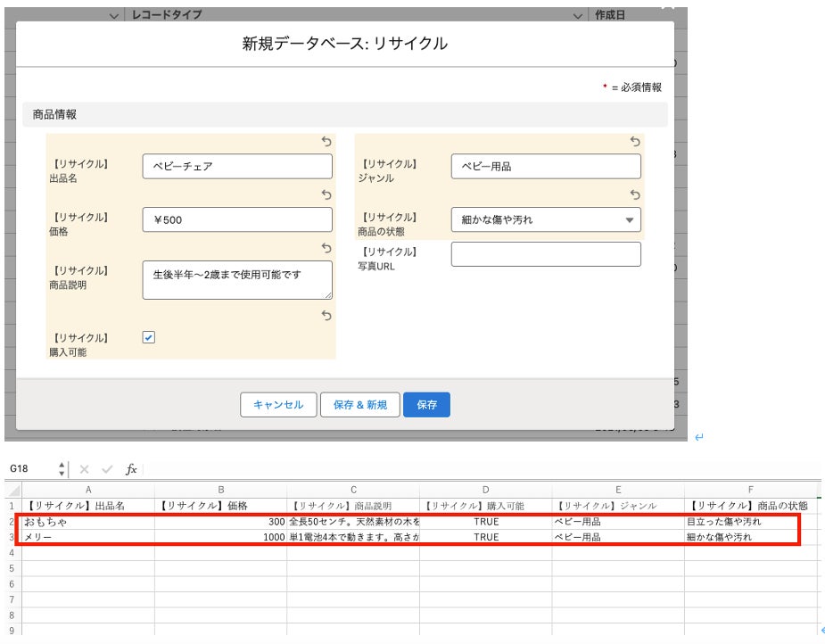
Task: Select the 【リサイクル】出品名 header cell
Action: pos(88,506)
